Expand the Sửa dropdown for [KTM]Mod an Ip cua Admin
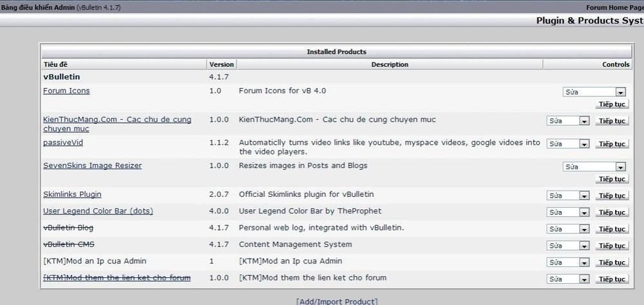 (x=568, y=263)
